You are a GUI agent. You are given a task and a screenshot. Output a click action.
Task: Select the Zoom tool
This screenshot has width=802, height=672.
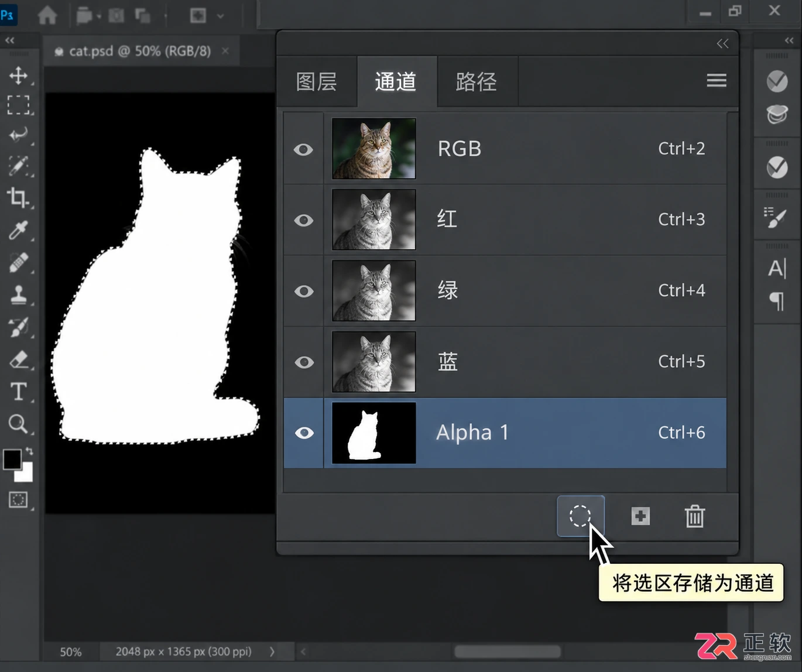[18, 423]
